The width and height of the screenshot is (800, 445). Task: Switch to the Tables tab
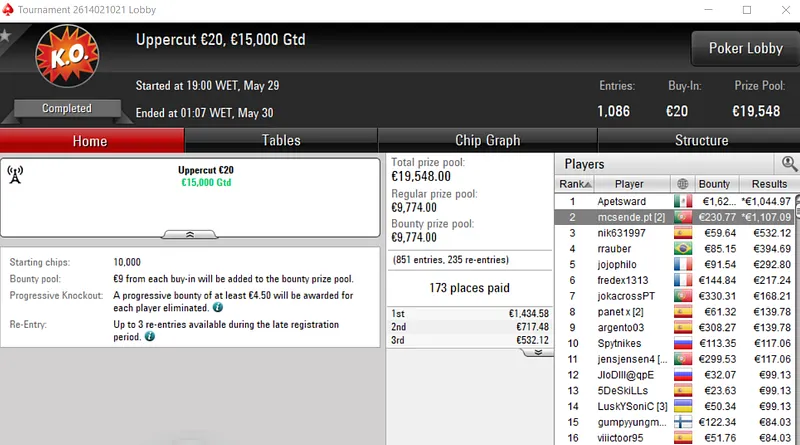tap(281, 141)
